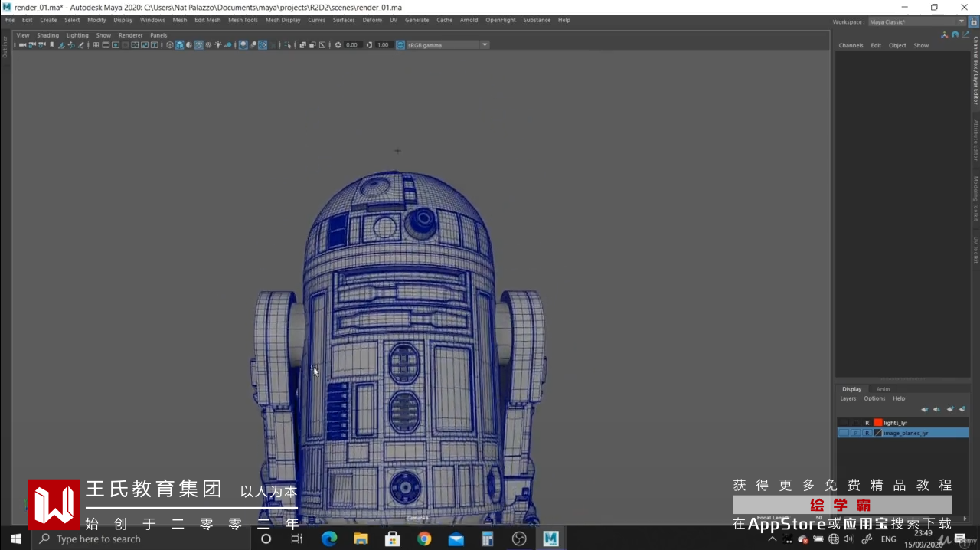
Task: Toggle playback P box on image_planes_lyr
Action: [855, 433]
